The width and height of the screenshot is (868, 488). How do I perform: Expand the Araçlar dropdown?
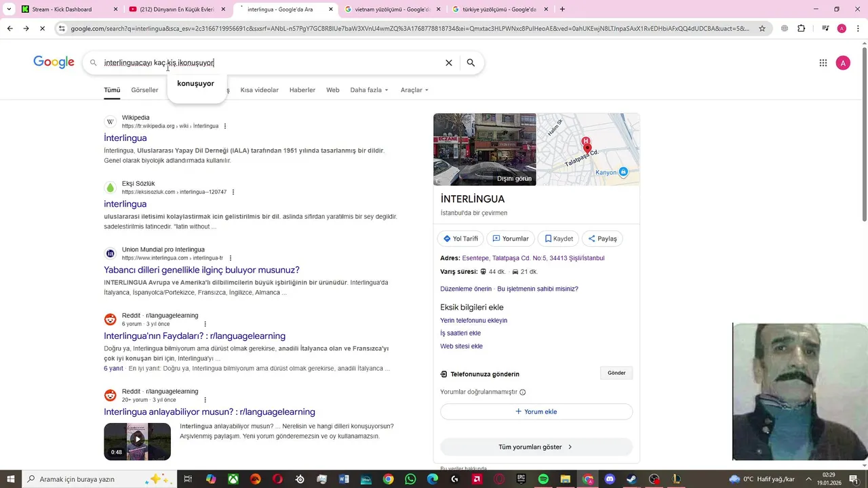click(414, 90)
